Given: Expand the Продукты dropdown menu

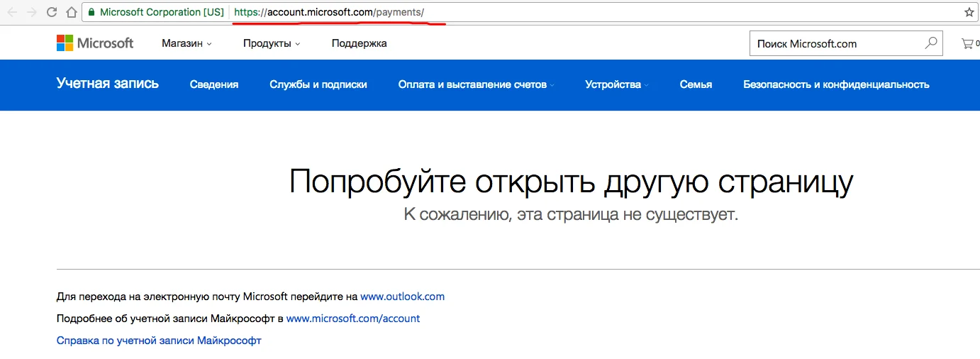Looking at the screenshot, I should coord(271,43).
